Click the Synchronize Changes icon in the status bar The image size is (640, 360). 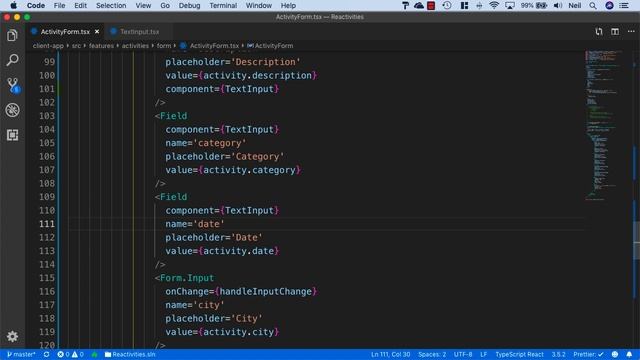[47, 354]
